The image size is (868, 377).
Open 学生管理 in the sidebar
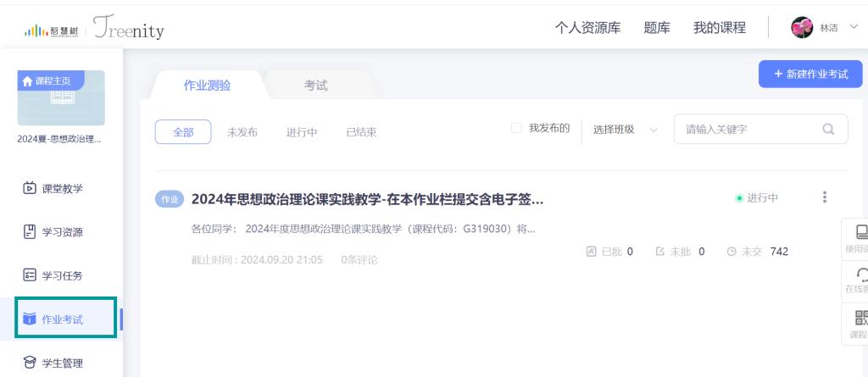pyautogui.click(x=53, y=363)
